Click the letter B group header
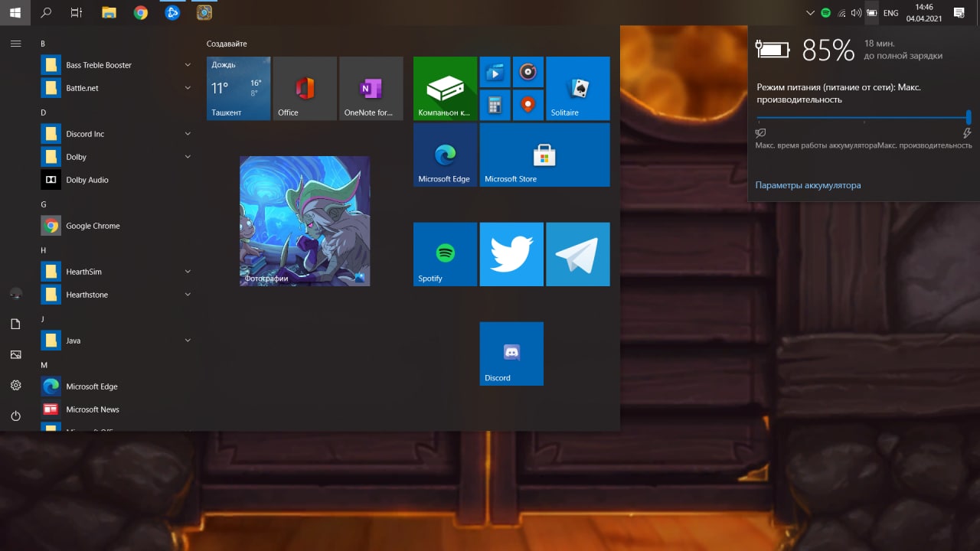Image resolution: width=980 pixels, height=551 pixels. tap(43, 44)
